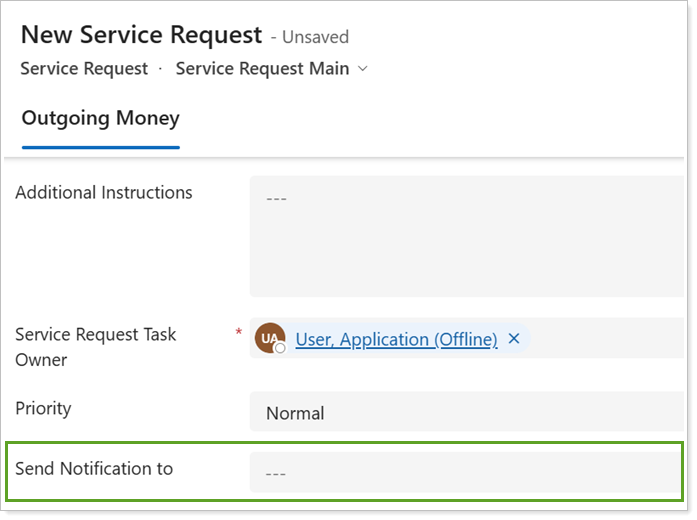
Task: Click the offline status badge on the avatar
Action: pos(280,348)
